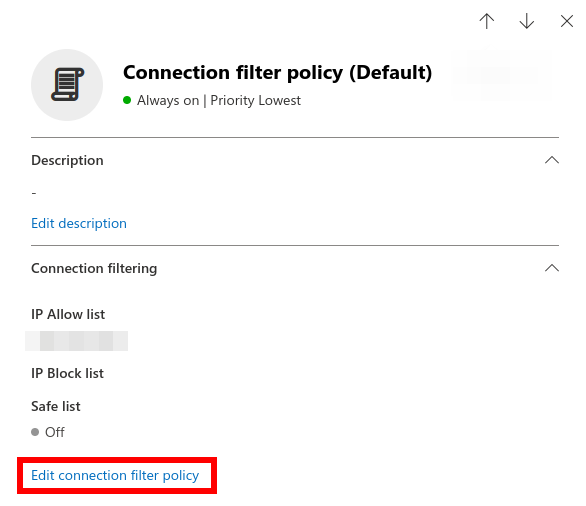Click the Description section header
The image size is (586, 506).
pyautogui.click(x=67, y=160)
